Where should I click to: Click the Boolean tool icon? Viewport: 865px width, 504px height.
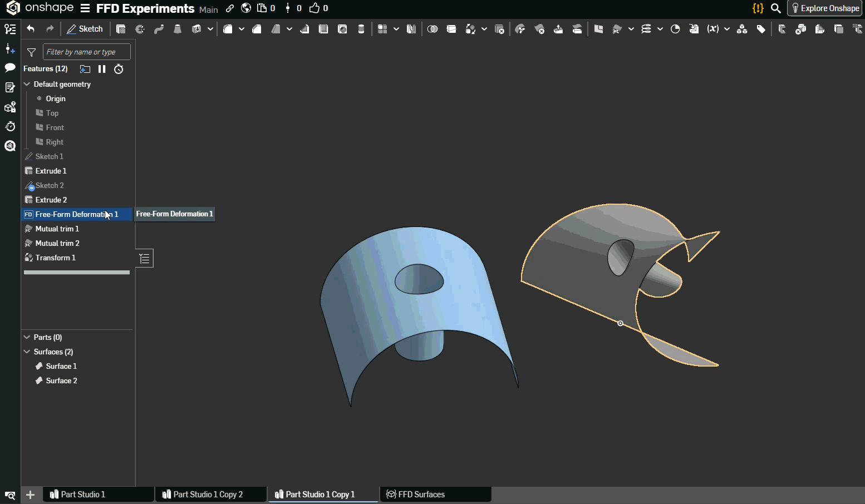(x=432, y=29)
